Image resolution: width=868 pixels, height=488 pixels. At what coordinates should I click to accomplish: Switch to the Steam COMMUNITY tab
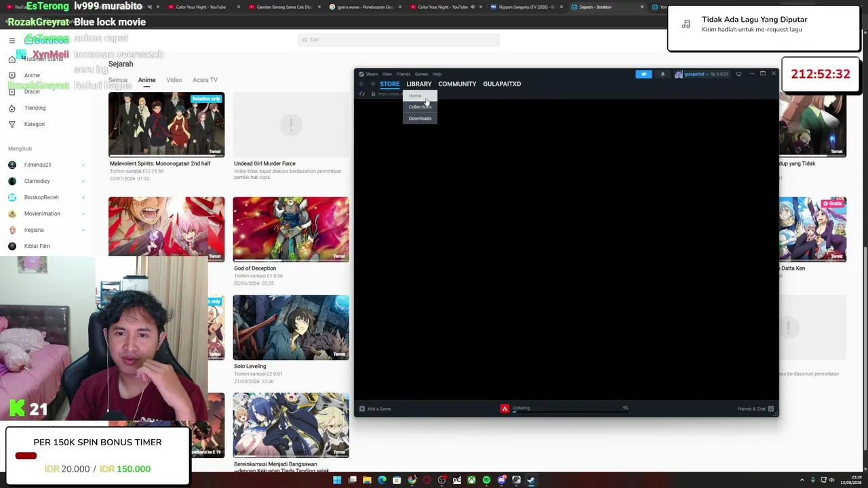tap(457, 84)
